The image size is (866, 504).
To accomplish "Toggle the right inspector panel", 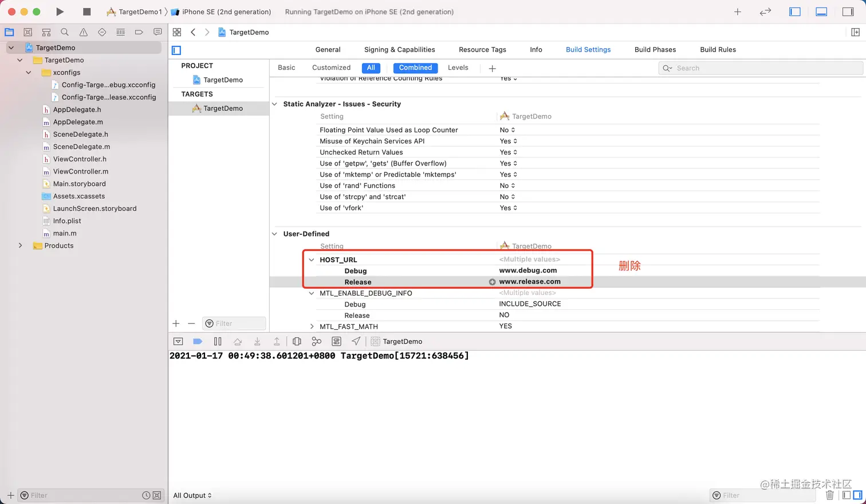I will point(848,11).
